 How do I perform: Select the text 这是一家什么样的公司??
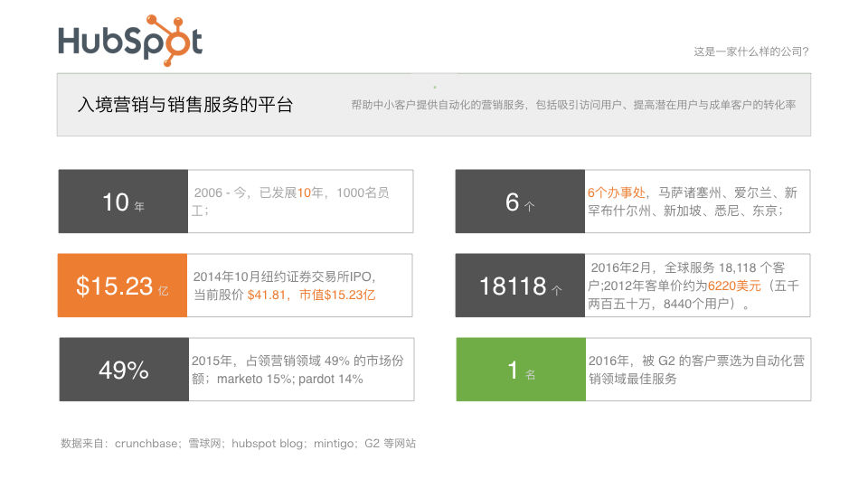tap(751, 52)
